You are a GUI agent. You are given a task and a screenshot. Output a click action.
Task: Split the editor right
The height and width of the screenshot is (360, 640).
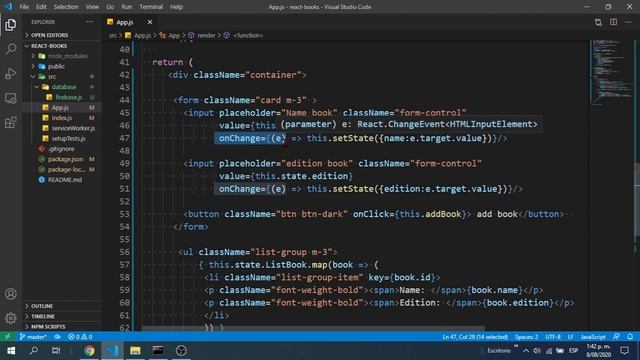(x=613, y=22)
